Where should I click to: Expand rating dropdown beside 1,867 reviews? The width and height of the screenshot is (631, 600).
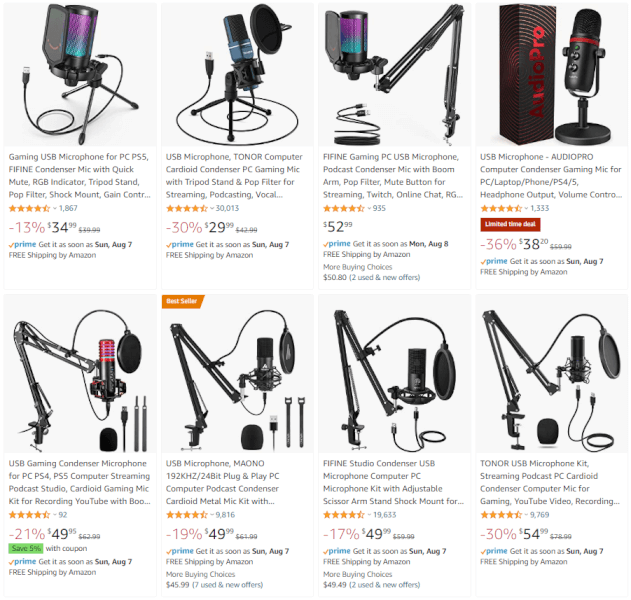(x=55, y=208)
